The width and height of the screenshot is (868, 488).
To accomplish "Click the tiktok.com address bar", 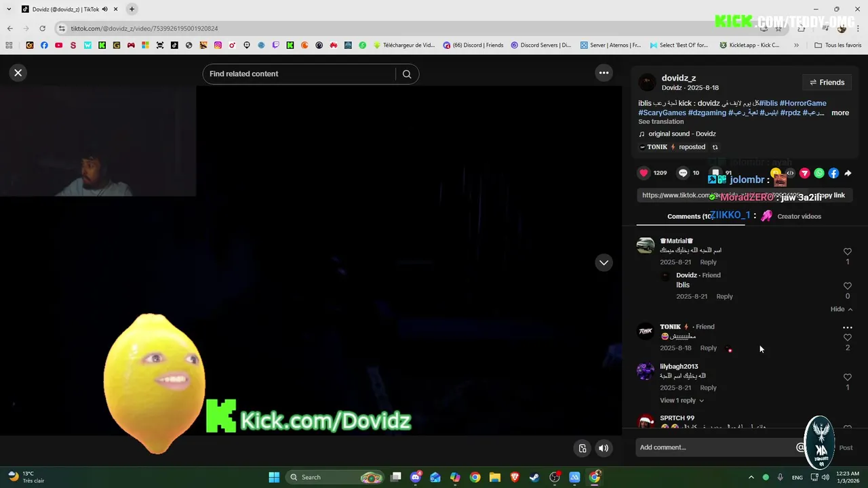I will click(x=407, y=28).
